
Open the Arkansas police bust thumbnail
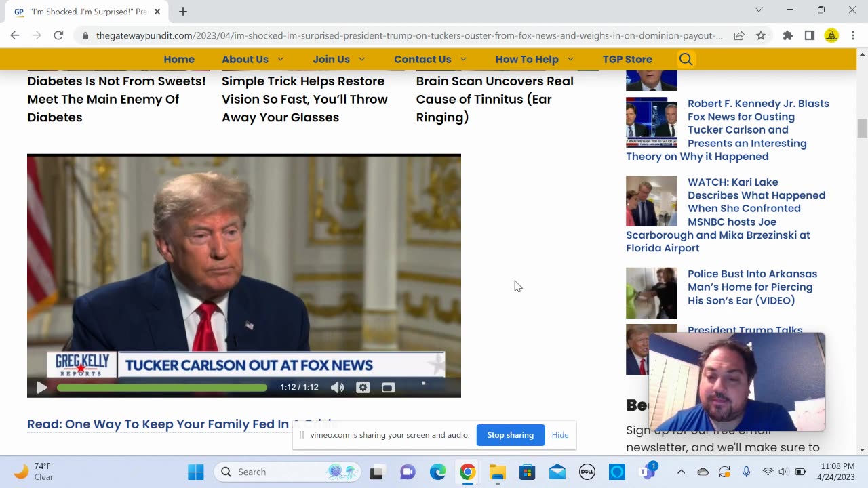coord(651,293)
